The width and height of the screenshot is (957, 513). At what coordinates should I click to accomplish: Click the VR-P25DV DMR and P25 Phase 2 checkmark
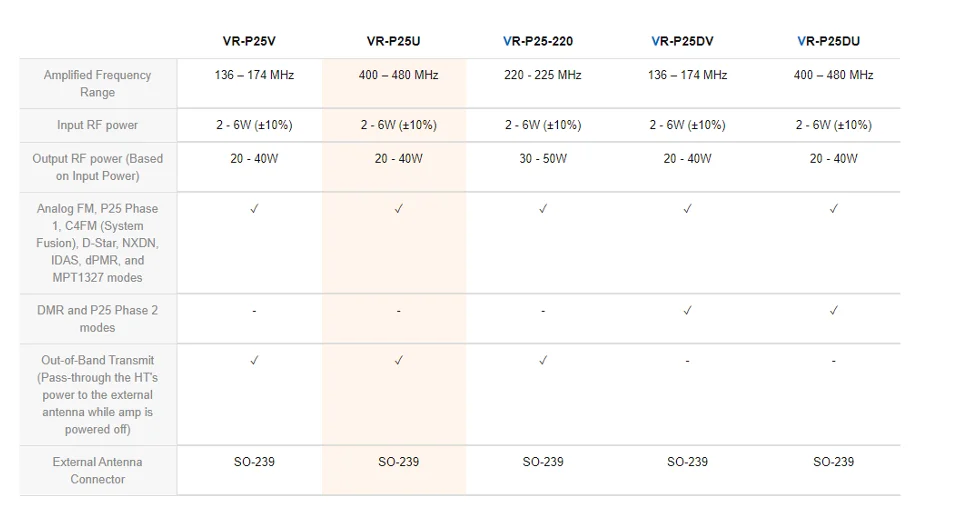(x=687, y=310)
